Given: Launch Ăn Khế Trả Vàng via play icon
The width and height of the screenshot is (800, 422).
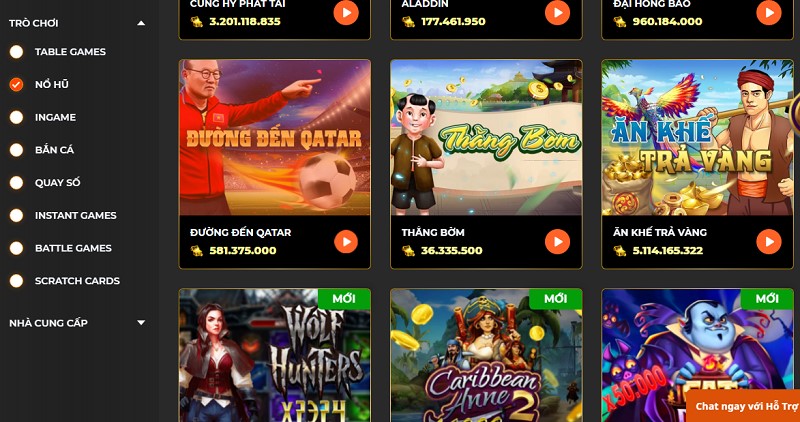Looking at the screenshot, I should coord(768,241).
